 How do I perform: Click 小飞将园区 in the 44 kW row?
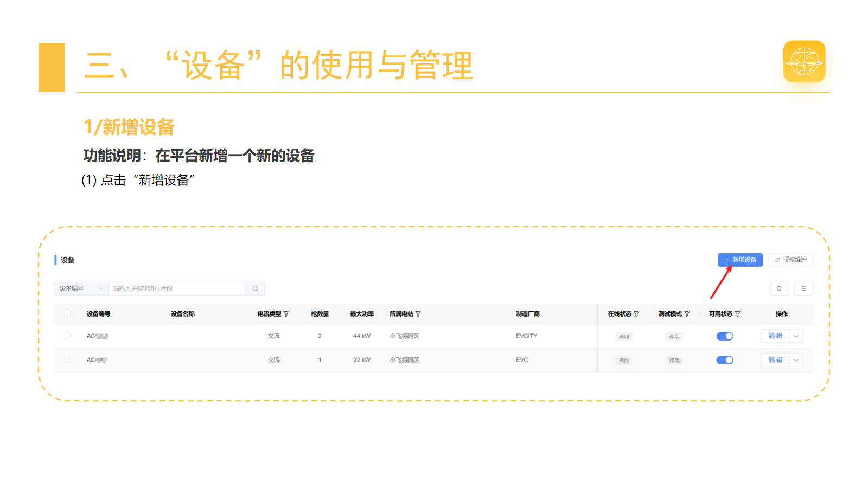(404, 336)
